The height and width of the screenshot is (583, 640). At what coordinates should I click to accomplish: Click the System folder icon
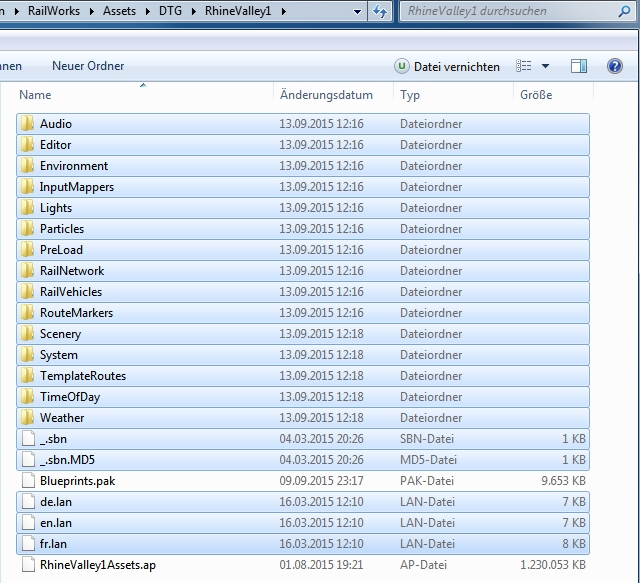pyautogui.click(x=27, y=354)
